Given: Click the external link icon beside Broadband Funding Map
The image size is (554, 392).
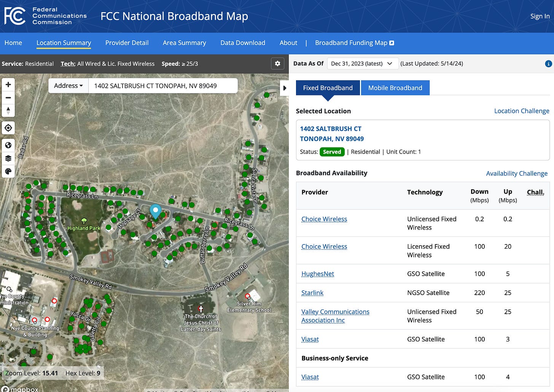Looking at the screenshot, I should 392,43.
